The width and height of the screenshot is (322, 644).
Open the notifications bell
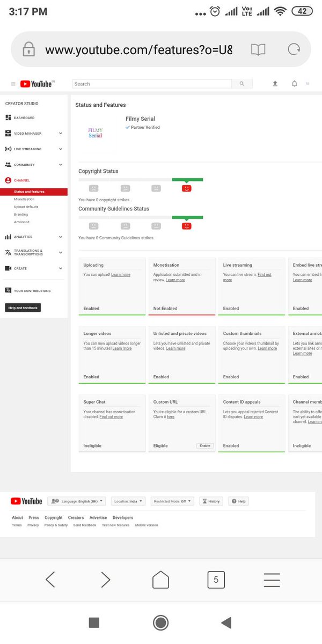coord(294,84)
